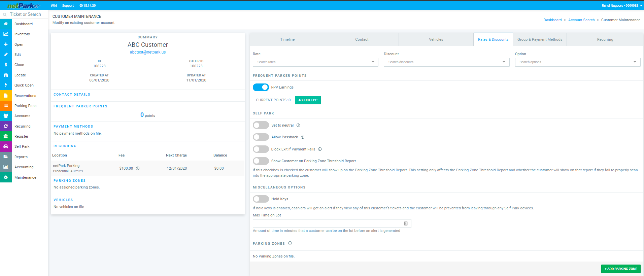Image resolution: width=644 pixels, height=276 pixels.
Task: Select the Quick Open lightning icon
Action: [6, 85]
